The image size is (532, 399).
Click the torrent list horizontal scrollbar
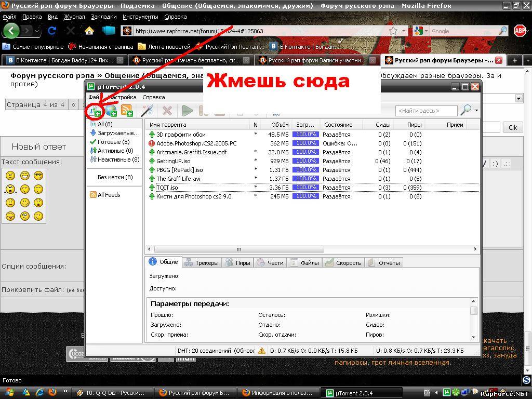(x=239, y=249)
